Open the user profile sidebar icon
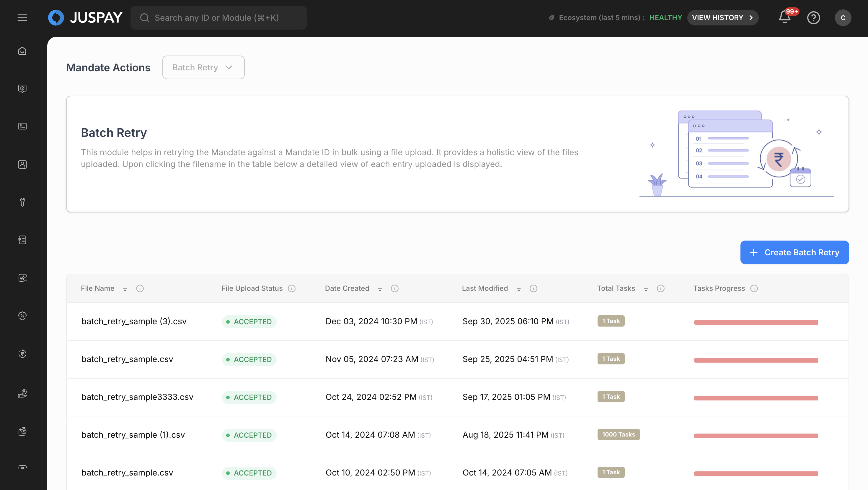The image size is (868, 490). [x=22, y=165]
